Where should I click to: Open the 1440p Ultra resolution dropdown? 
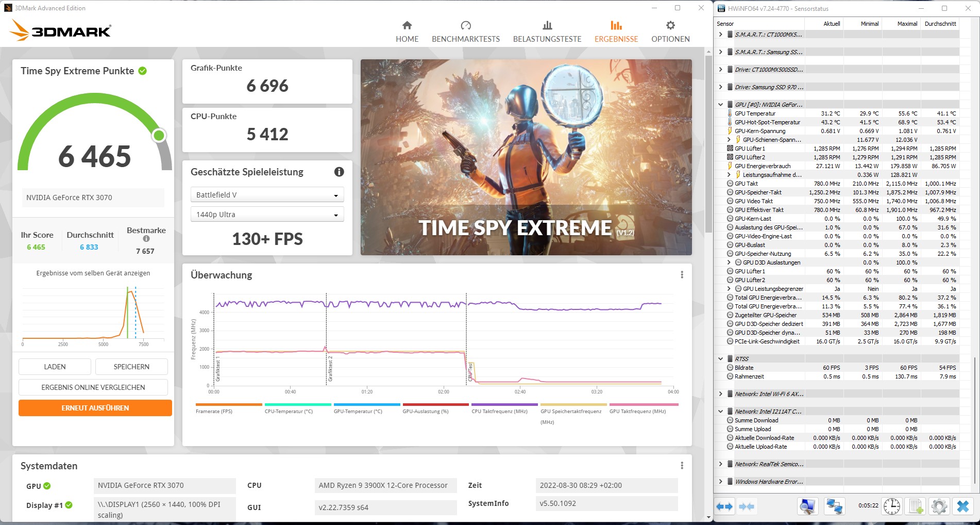point(267,215)
